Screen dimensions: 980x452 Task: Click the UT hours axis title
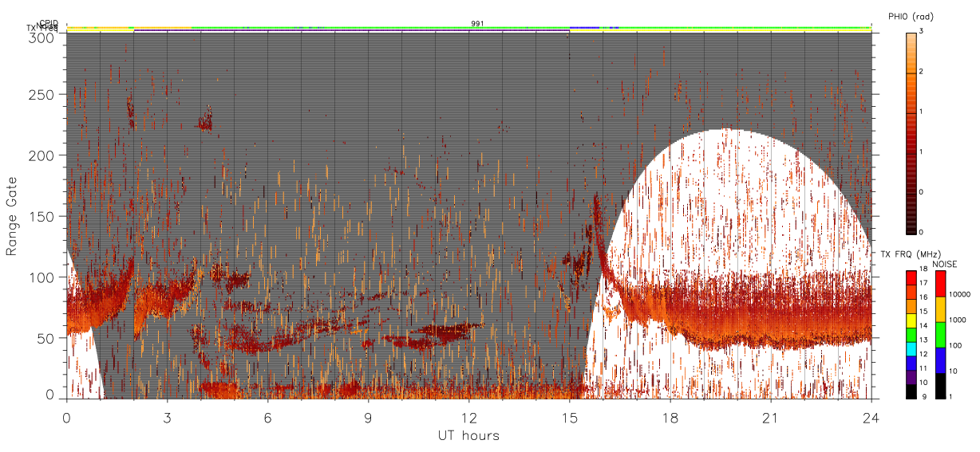[468, 435]
